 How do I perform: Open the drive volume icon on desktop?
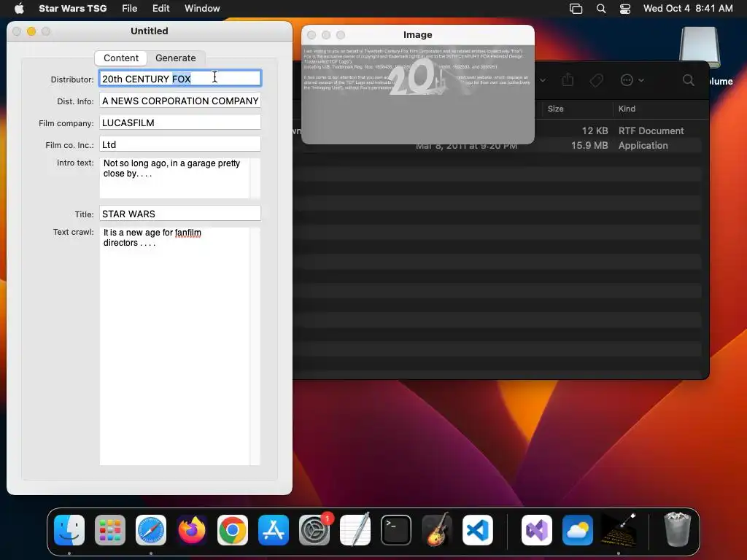[700, 47]
